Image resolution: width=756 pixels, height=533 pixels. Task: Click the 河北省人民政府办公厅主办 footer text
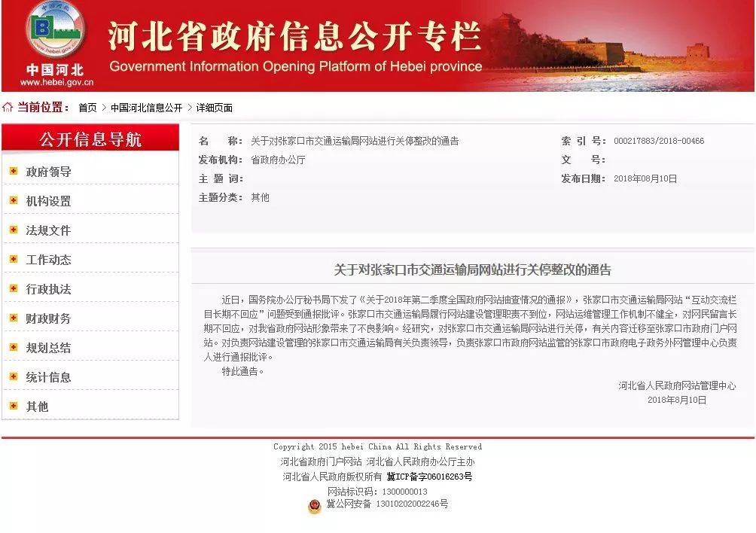[x=421, y=461]
